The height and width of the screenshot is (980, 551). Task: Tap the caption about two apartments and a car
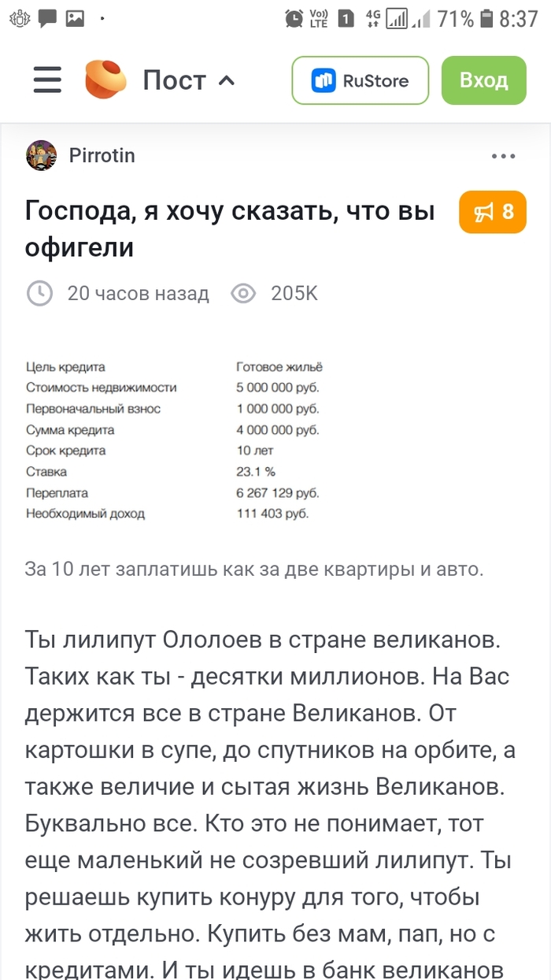pos(253,569)
